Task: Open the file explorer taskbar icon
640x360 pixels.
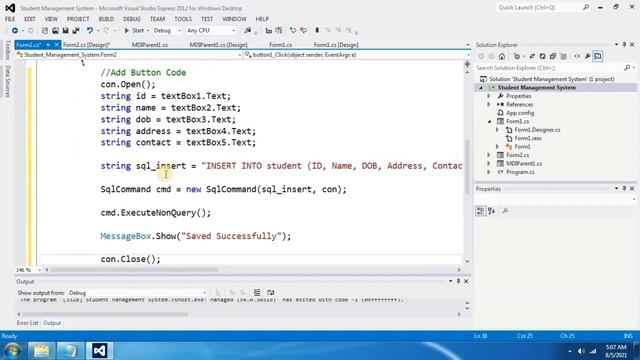Action: click(x=41, y=351)
